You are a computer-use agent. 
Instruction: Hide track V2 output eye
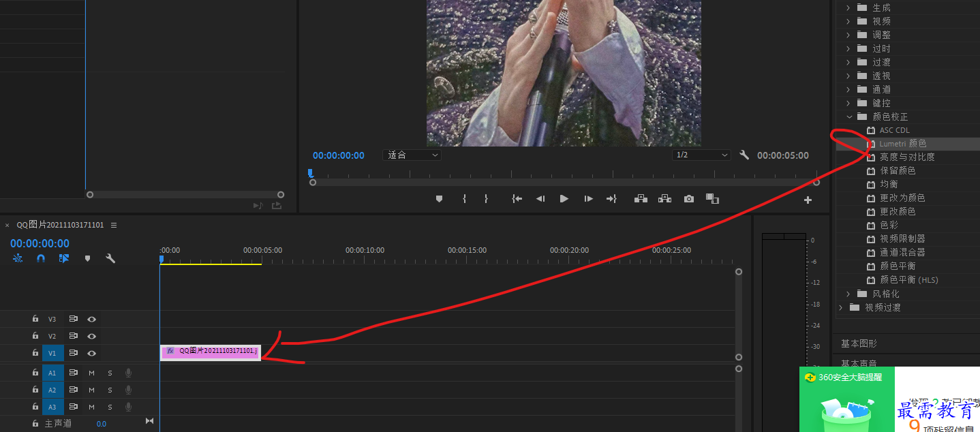point(91,336)
